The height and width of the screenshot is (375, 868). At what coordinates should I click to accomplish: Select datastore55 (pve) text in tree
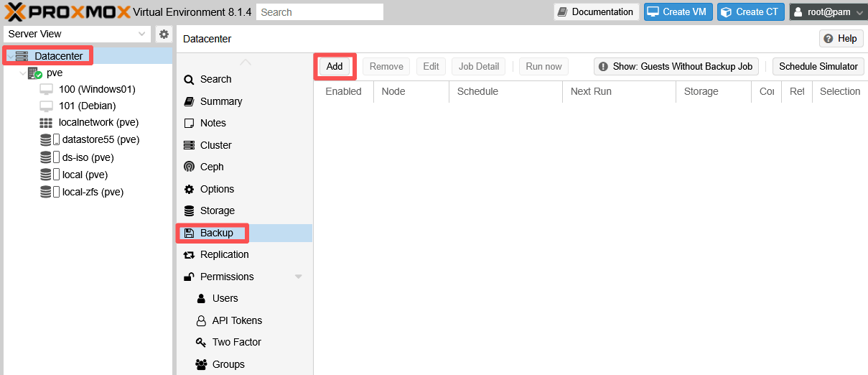101,139
